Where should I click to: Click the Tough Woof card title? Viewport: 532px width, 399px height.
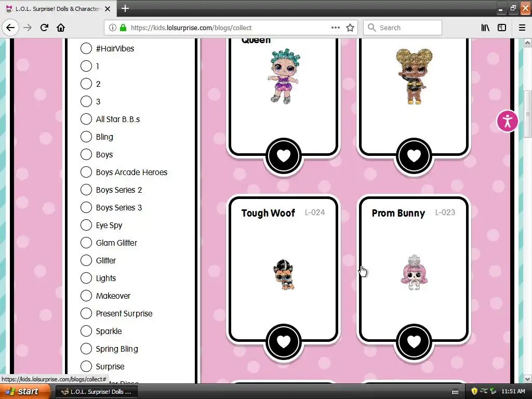tap(268, 213)
